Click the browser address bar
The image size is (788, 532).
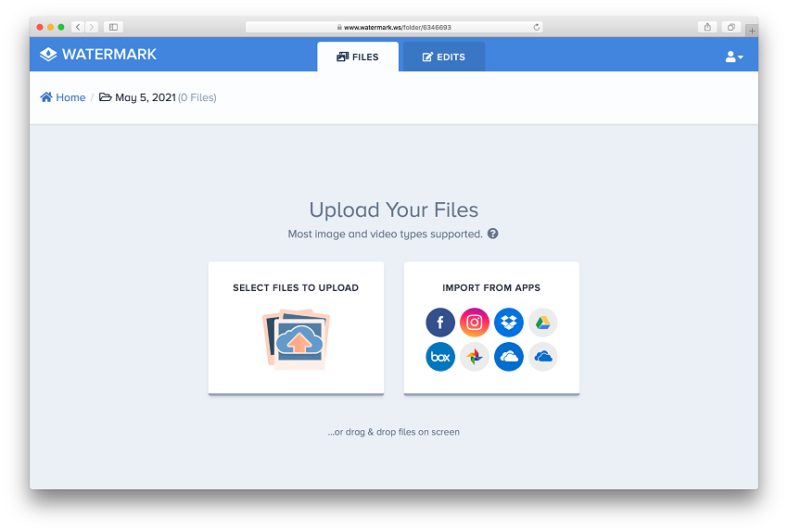click(x=394, y=27)
